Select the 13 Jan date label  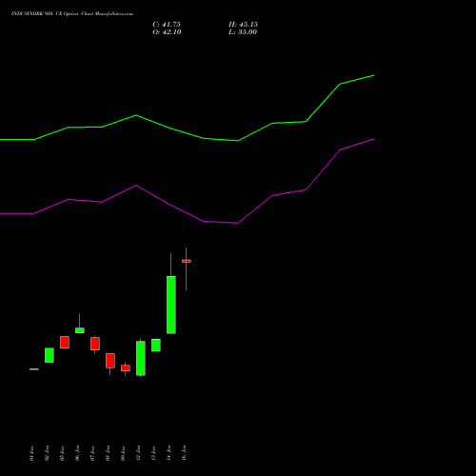(x=153, y=453)
